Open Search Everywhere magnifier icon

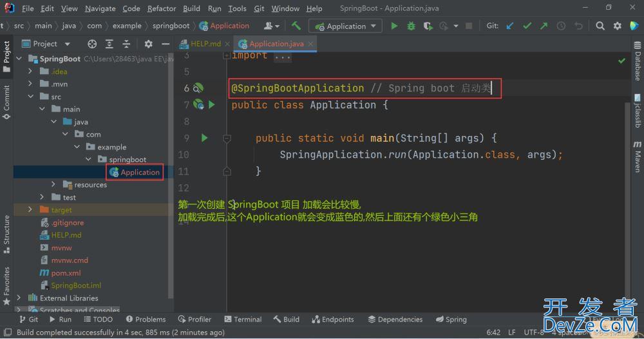click(x=600, y=26)
